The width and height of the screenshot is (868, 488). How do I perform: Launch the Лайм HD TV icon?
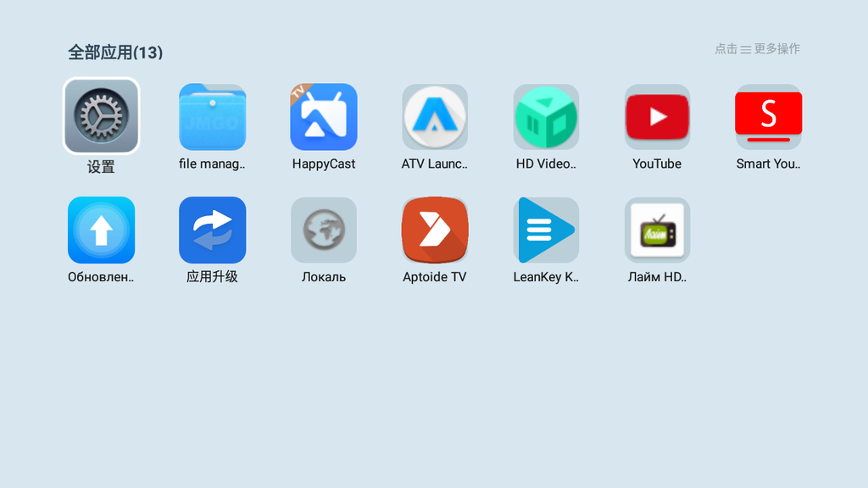coord(657,230)
